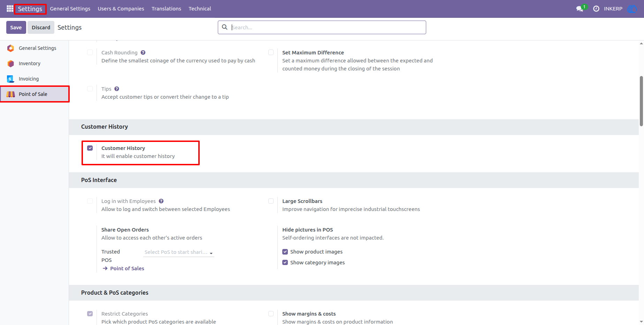This screenshot has width=644, height=325.
Task: Enable the Log in with Employees checkbox
Action: [x=90, y=201]
